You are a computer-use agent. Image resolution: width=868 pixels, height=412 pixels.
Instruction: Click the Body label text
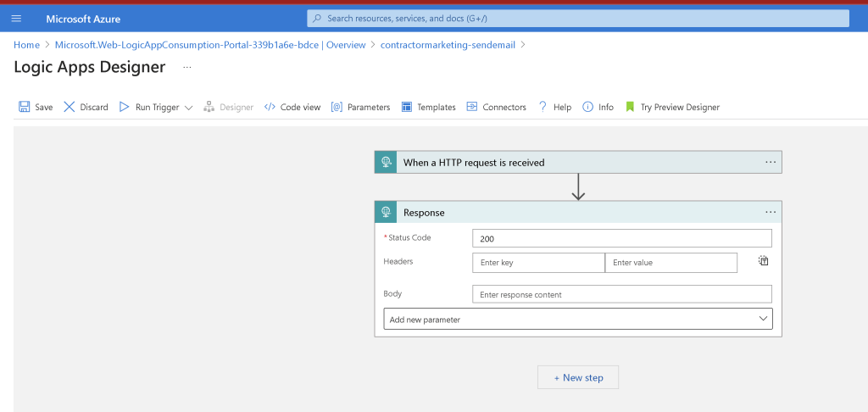[x=392, y=293]
